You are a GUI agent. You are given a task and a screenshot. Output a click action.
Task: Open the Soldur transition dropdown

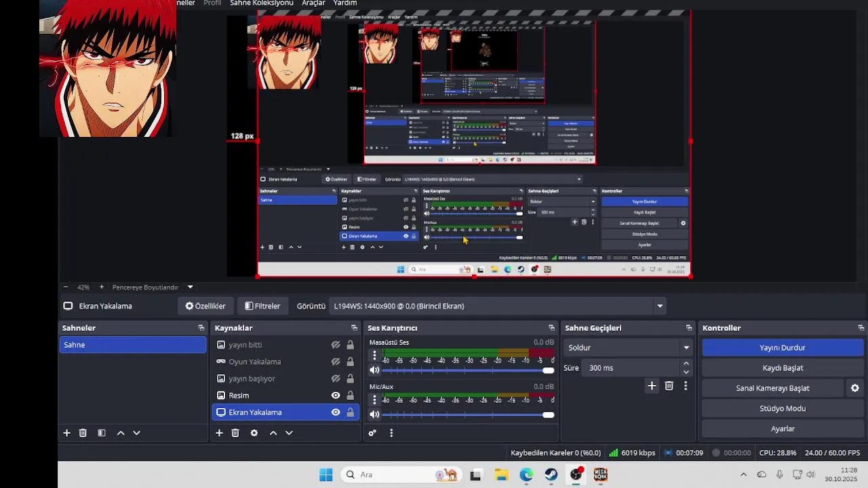[628, 348]
